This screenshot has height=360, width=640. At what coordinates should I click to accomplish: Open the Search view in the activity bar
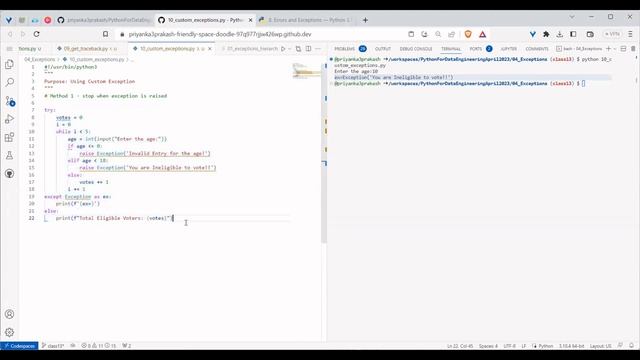pyautogui.click(x=9, y=82)
